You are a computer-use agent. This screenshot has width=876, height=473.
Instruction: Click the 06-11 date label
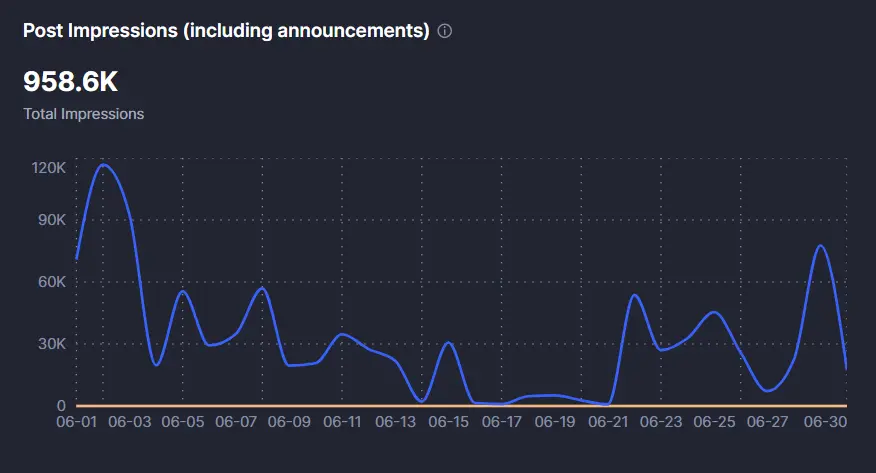pos(342,422)
